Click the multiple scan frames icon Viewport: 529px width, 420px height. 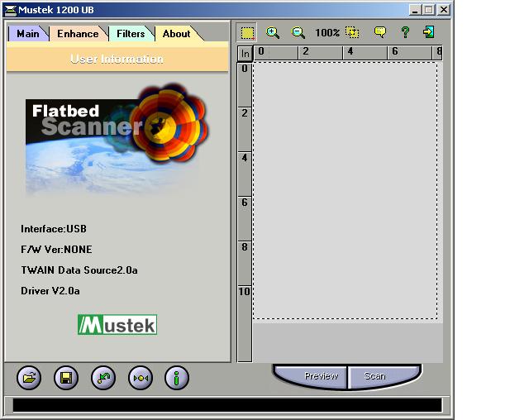(352, 32)
